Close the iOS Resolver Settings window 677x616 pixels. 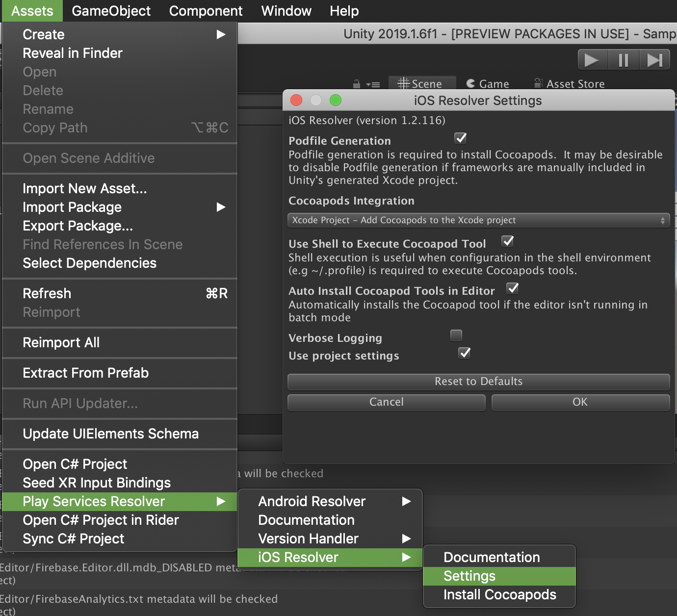296,100
